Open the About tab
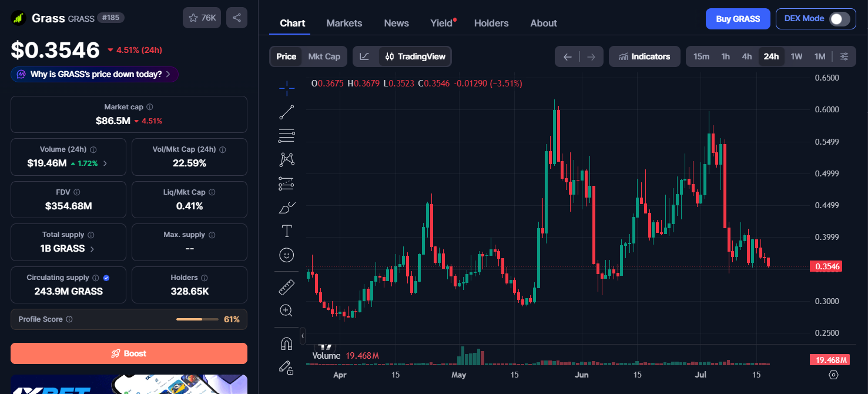 544,23
